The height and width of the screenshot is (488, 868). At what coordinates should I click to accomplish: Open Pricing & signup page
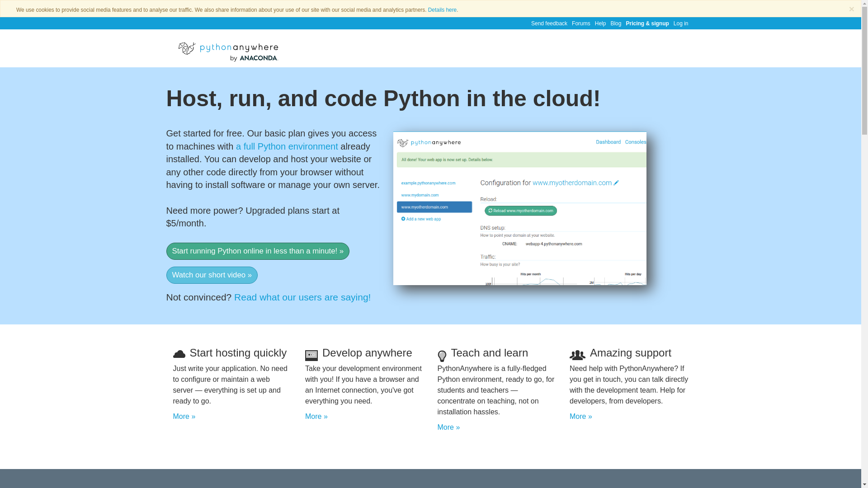tap(647, 23)
